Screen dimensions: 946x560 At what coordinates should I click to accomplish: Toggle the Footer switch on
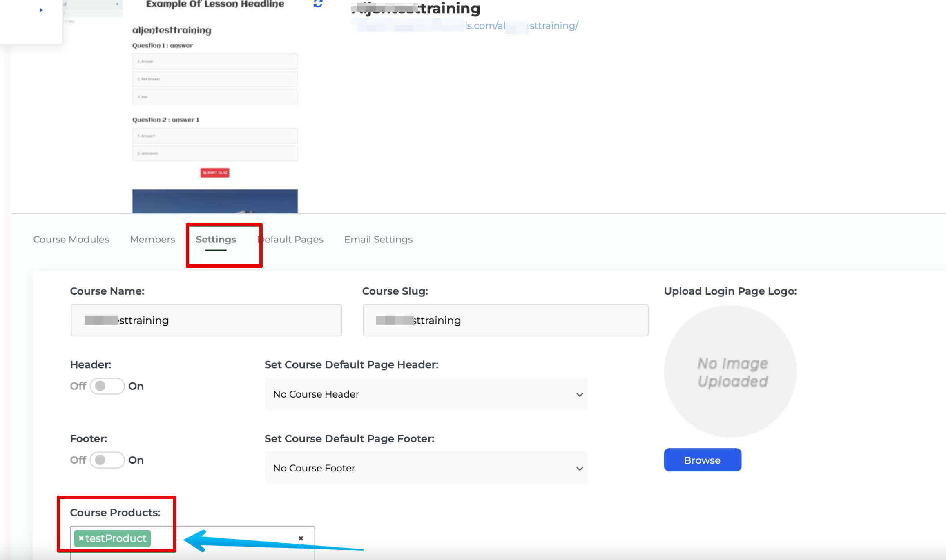[x=107, y=460]
